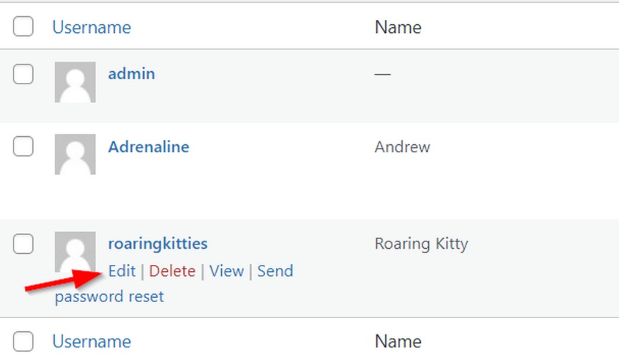Check the select-all box in top header
Image resolution: width=619 pixels, height=364 pixels.
point(23,27)
